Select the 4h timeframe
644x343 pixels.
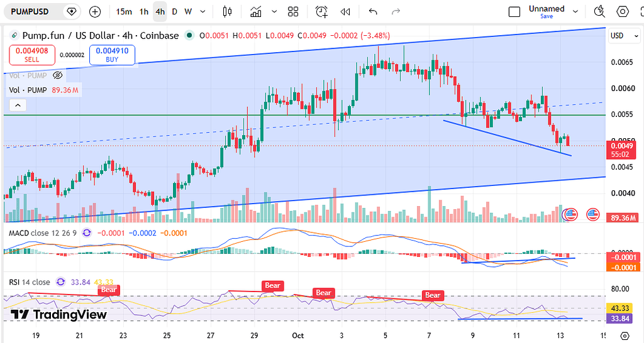[x=160, y=11]
